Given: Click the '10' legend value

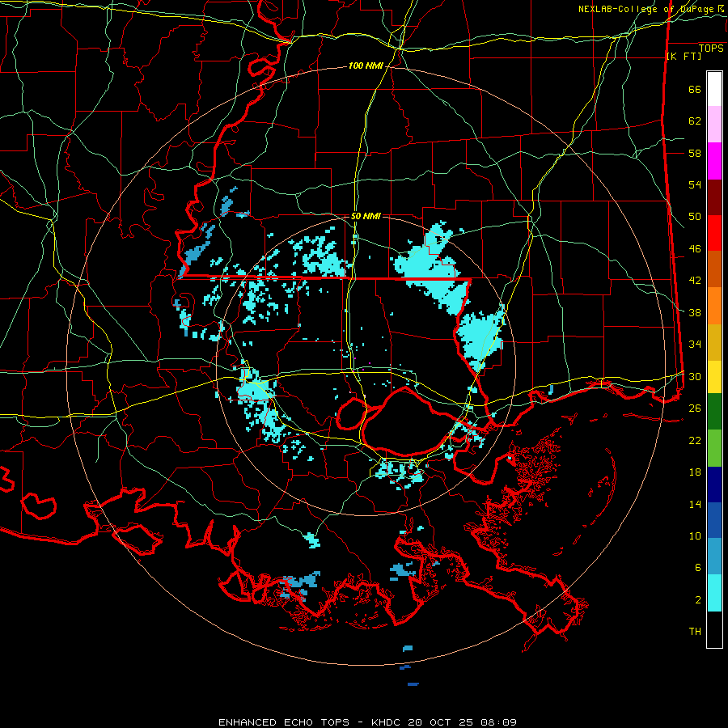Looking at the screenshot, I should pos(695,536).
